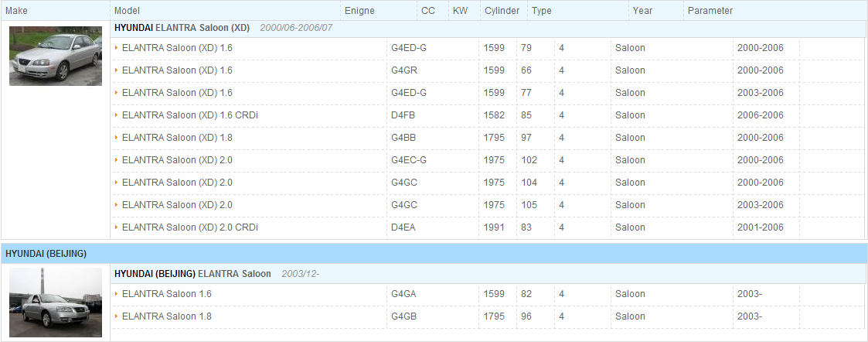The image size is (868, 342).
Task: Click the arrow bullet beside XD 2.0 CRDi
Action: (x=116, y=227)
